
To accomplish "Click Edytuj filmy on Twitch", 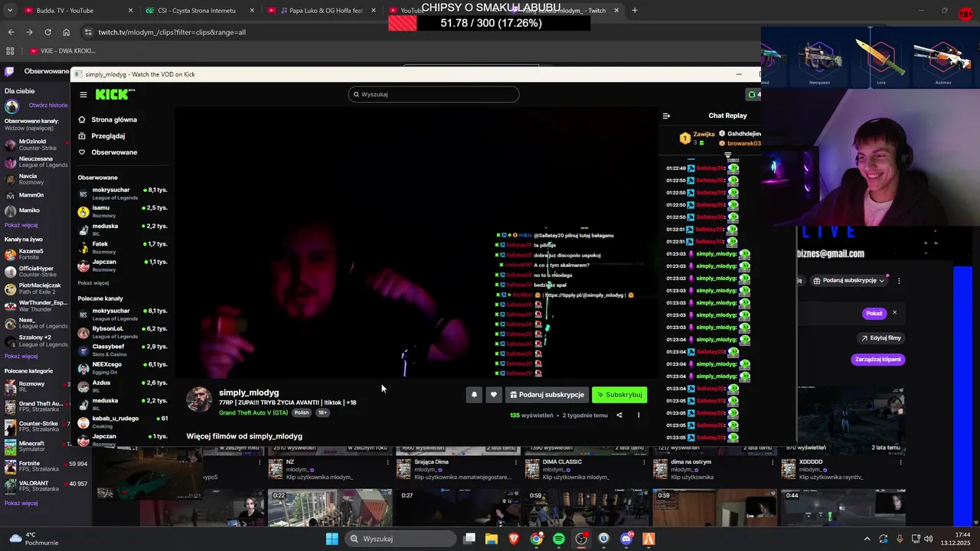I will tap(881, 338).
